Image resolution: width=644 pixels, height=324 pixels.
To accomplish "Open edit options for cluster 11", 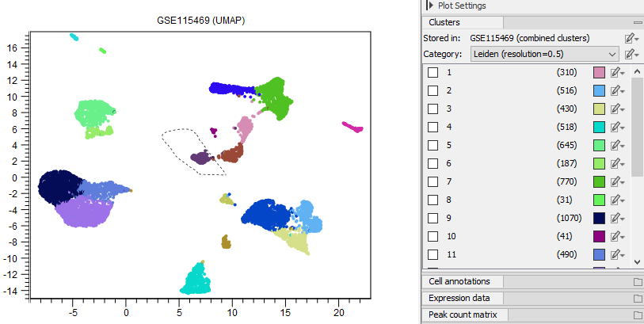I will click(x=617, y=254).
